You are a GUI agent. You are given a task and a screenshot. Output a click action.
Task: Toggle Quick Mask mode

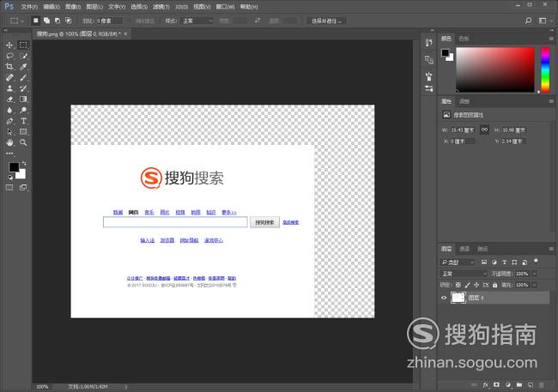pyautogui.click(x=9, y=188)
